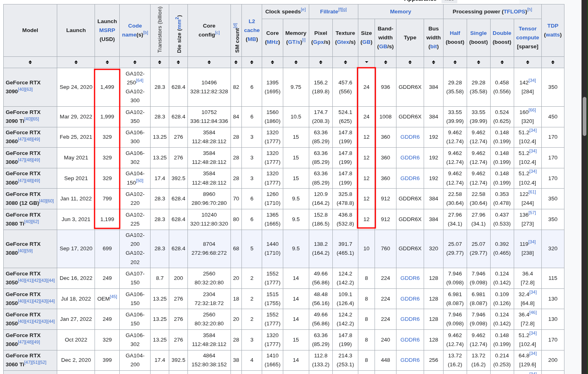This screenshot has width=588, height=374.
Task: Open GDDR6 link in Feb 25, 2021 row
Action: (410, 137)
